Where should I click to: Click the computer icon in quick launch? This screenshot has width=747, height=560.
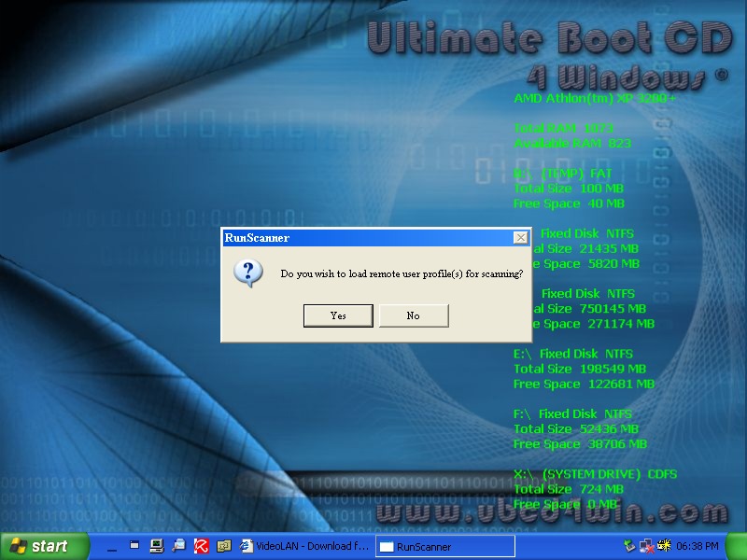click(x=156, y=546)
